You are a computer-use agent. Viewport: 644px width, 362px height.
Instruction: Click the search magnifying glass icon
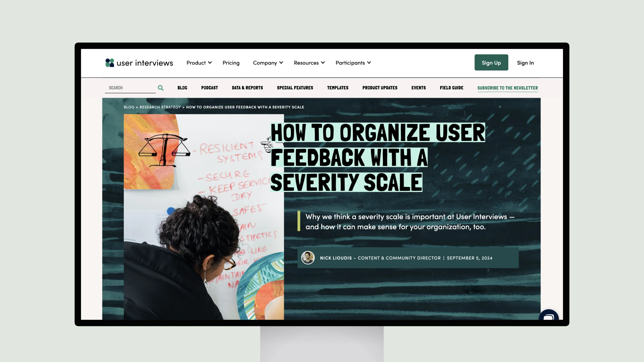[x=161, y=88]
